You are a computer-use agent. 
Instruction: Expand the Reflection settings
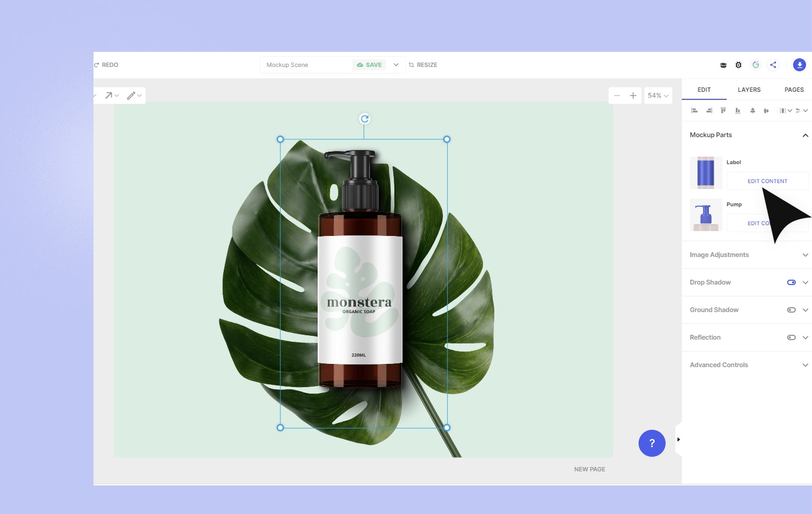coord(805,337)
